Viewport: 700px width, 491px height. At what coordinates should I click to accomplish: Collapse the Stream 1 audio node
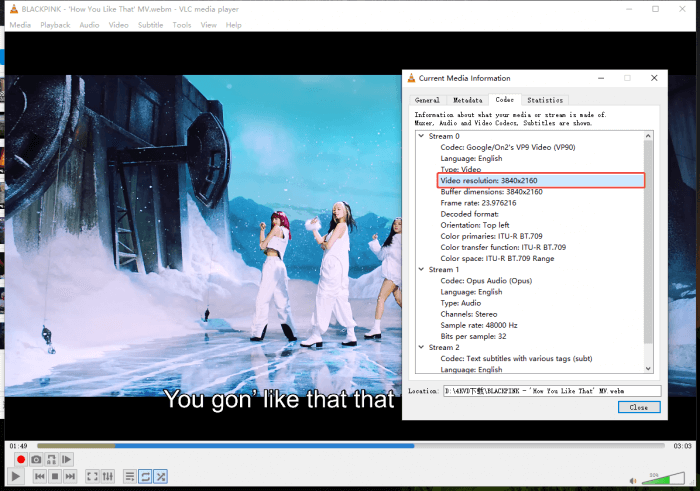[x=421, y=269]
